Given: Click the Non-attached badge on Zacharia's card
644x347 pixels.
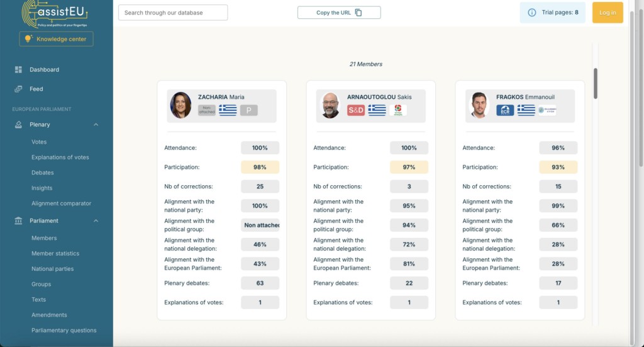Looking at the screenshot, I should 207,110.
